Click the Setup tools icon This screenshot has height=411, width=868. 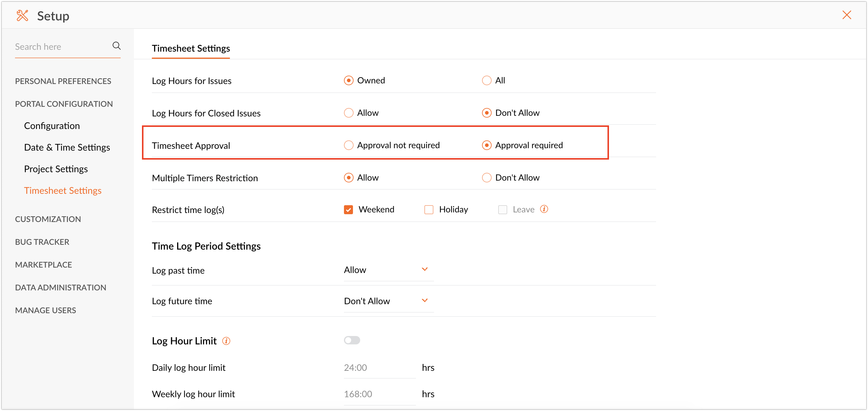(x=22, y=16)
